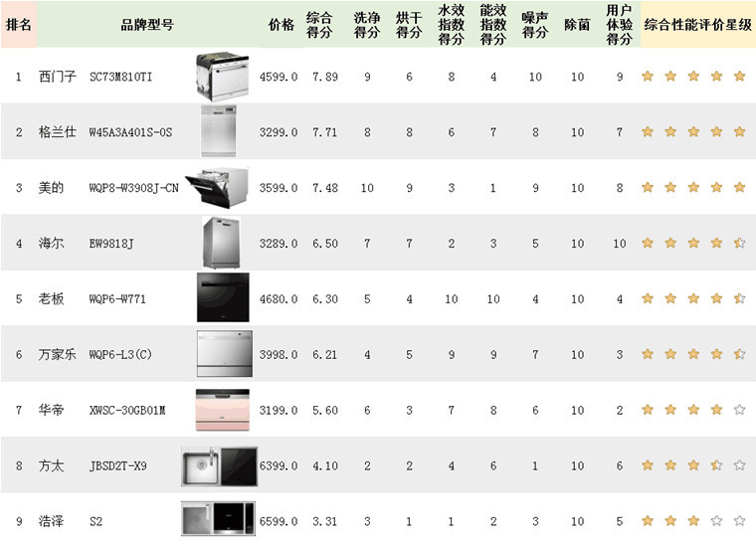Click the brand name 老板
The width and height of the screenshot is (756, 549).
51,298
